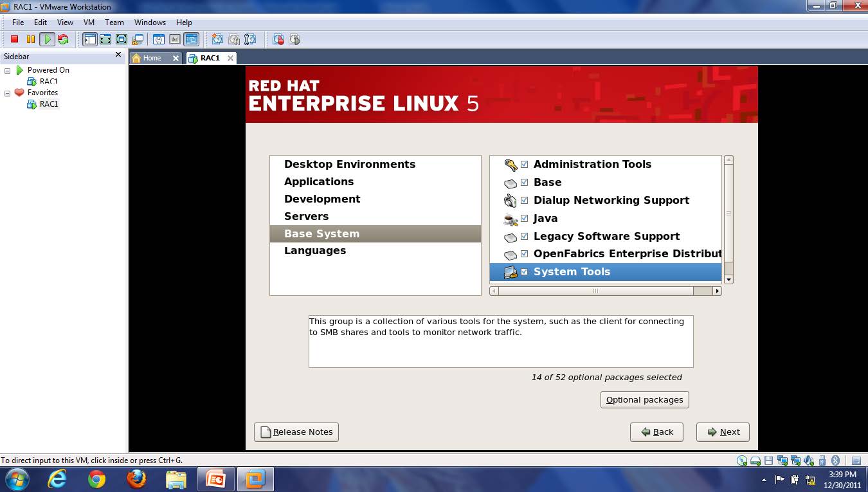This screenshot has height=492, width=868.
Task: Click the Quick Switch mode toolbar icon
Action: [105, 39]
